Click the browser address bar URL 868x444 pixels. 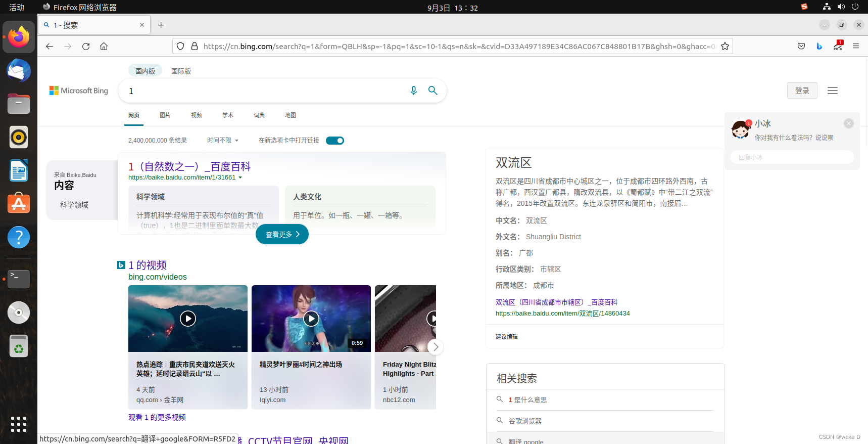pyautogui.click(x=459, y=47)
